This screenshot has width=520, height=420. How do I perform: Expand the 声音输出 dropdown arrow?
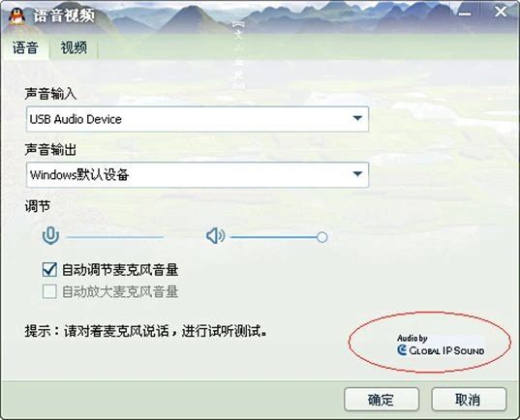coord(357,174)
